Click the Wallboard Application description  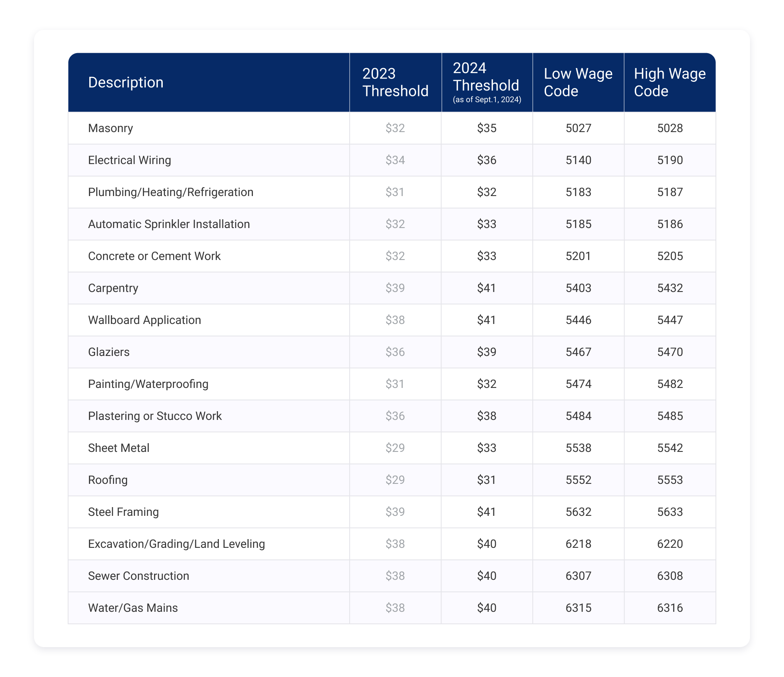(145, 320)
